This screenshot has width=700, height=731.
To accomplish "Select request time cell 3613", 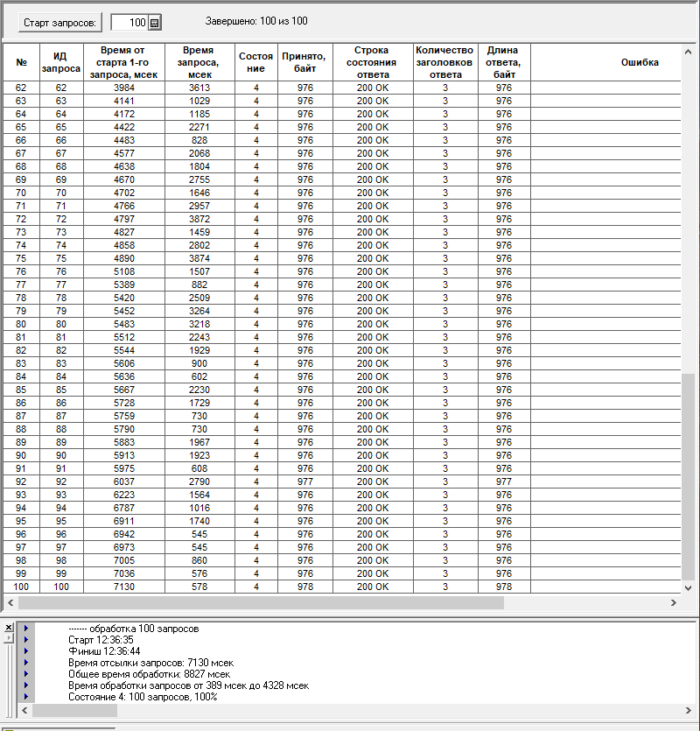I will pos(199,88).
